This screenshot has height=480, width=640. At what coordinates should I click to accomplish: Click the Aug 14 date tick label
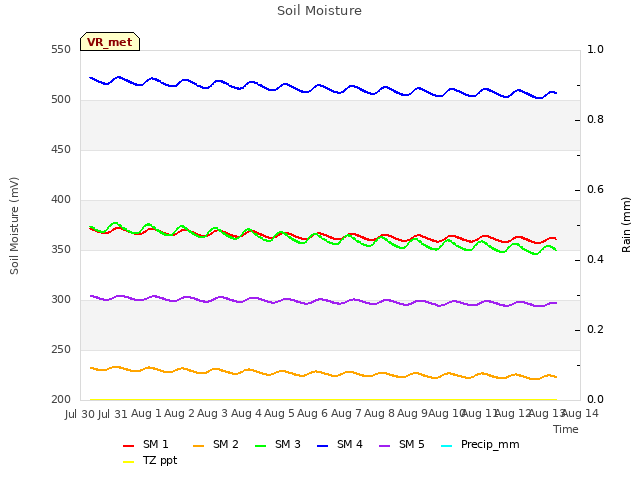[x=580, y=413]
